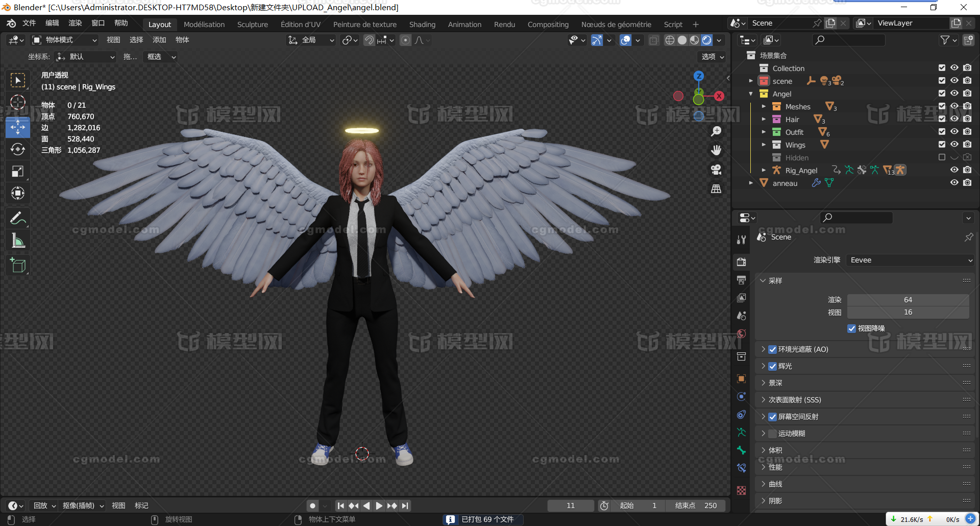Image resolution: width=980 pixels, height=526 pixels.
Task: Open the 文件 File menu
Action: [29, 23]
